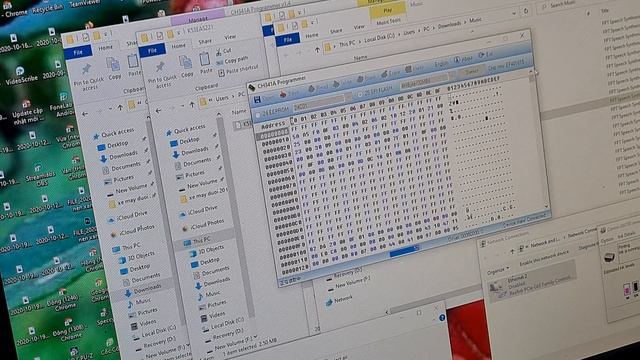Expand New Volume (F:) in middle Explorer tree

pyautogui.click(x=256, y=337)
